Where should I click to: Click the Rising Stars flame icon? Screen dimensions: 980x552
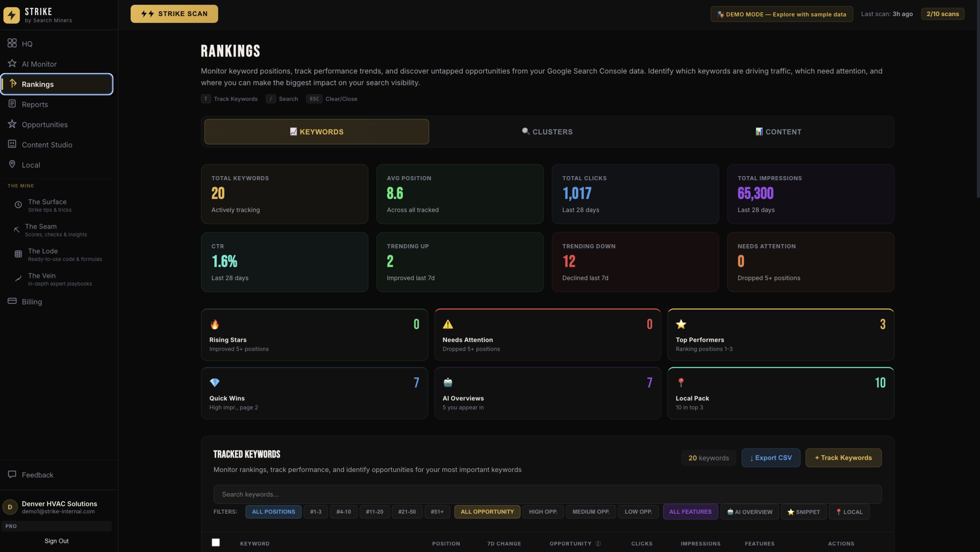click(215, 325)
